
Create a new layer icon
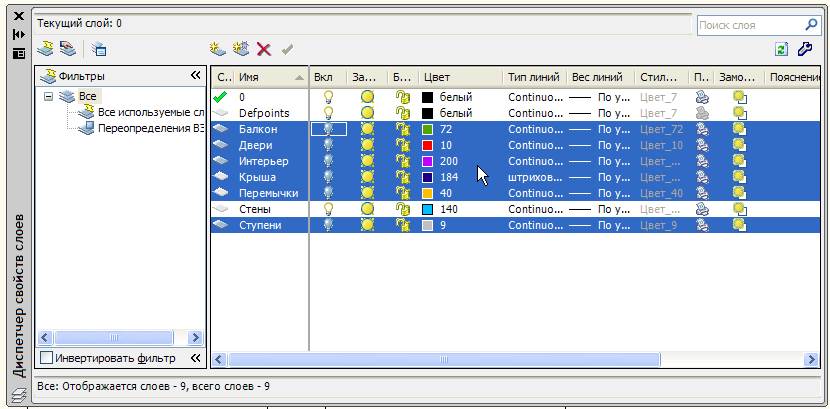click(218, 49)
